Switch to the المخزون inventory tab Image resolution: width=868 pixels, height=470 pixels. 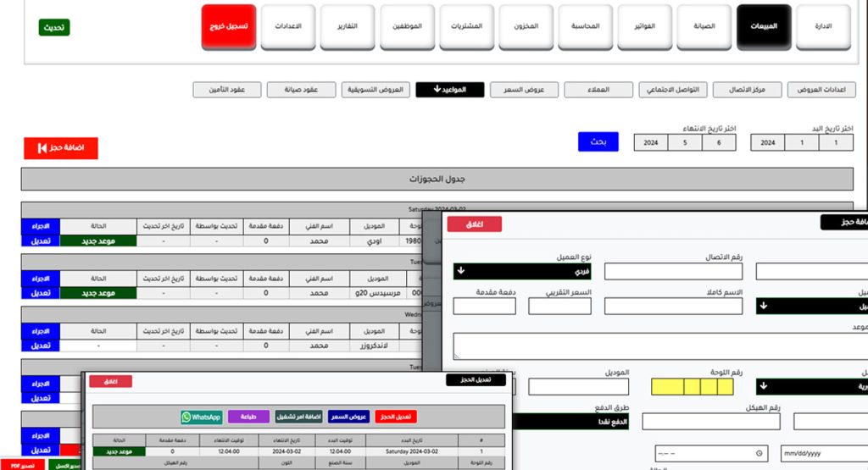(526, 27)
